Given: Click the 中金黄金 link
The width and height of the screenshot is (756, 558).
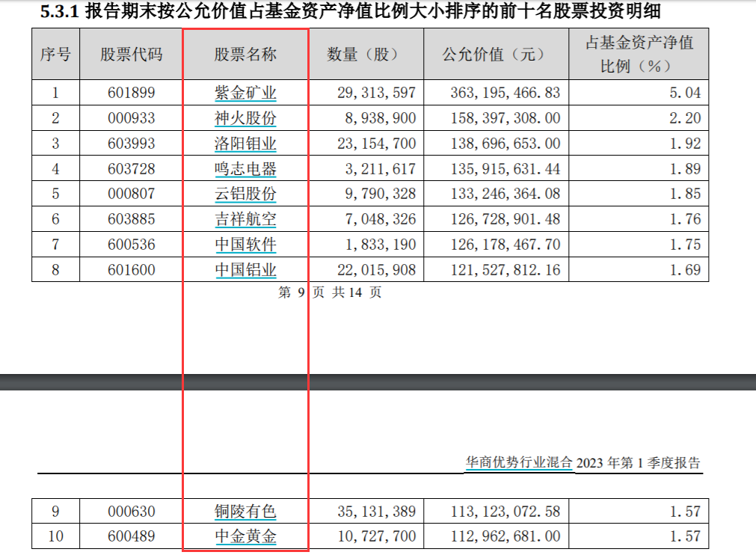Looking at the screenshot, I should pyautogui.click(x=245, y=536).
